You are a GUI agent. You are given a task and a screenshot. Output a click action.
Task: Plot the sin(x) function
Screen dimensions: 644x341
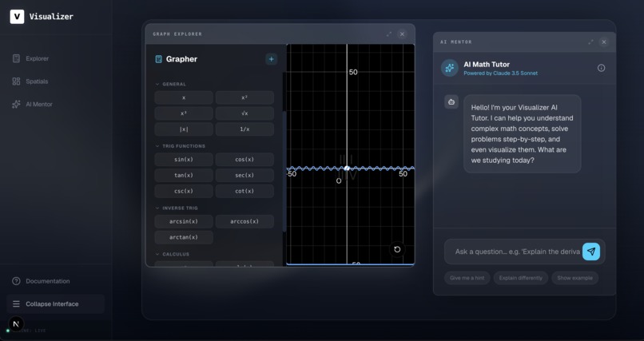tap(184, 160)
